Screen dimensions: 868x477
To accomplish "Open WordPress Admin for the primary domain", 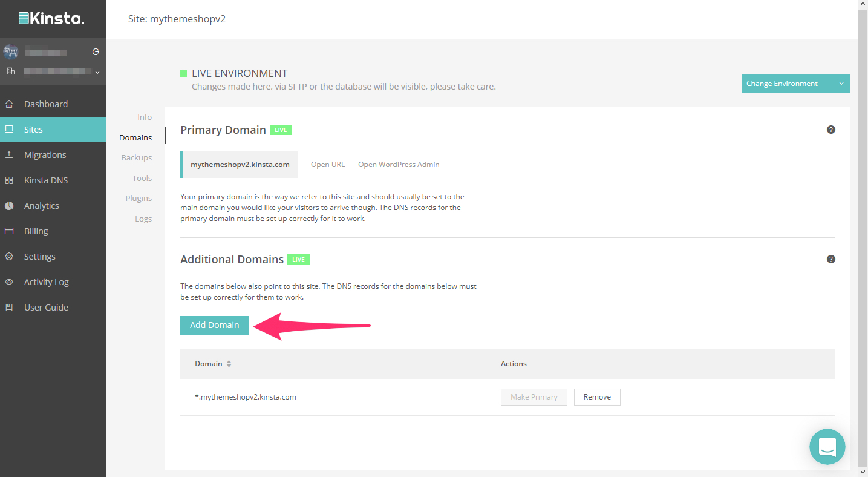I will click(399, 164).
